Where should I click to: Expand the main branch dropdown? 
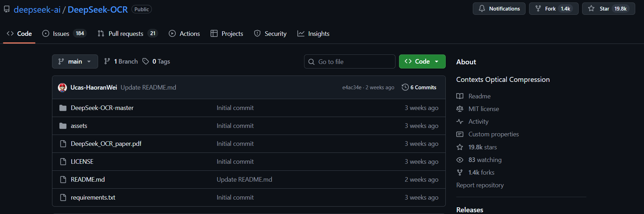coord(75,61)
